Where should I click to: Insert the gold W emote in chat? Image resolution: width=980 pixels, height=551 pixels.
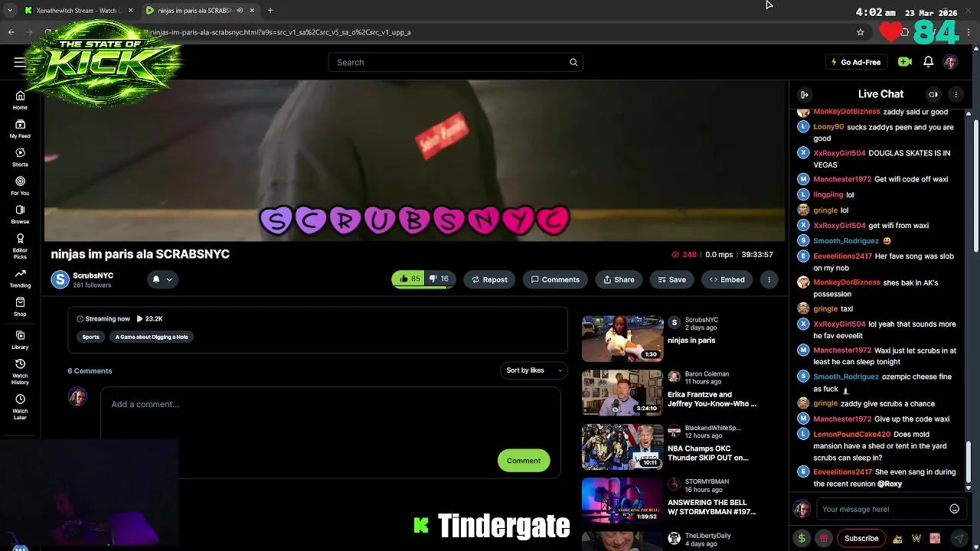[x=916, y=538]
